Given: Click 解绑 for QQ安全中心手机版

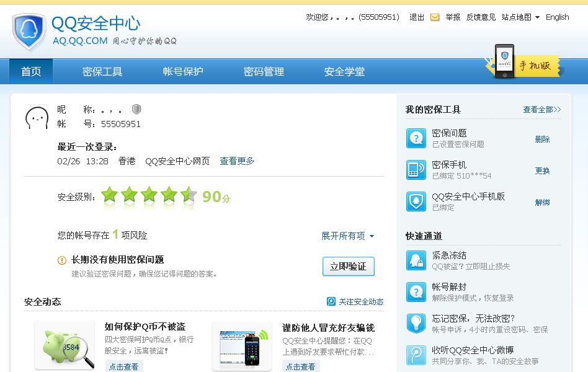Looking at the screenshot, I should tap(542, 203).
